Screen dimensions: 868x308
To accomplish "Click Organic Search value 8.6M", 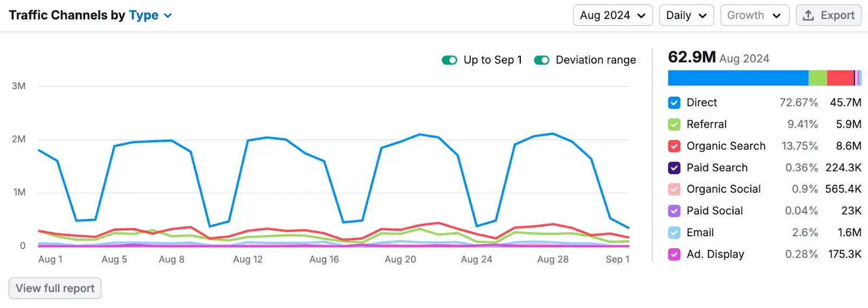I will click(848, 146).
